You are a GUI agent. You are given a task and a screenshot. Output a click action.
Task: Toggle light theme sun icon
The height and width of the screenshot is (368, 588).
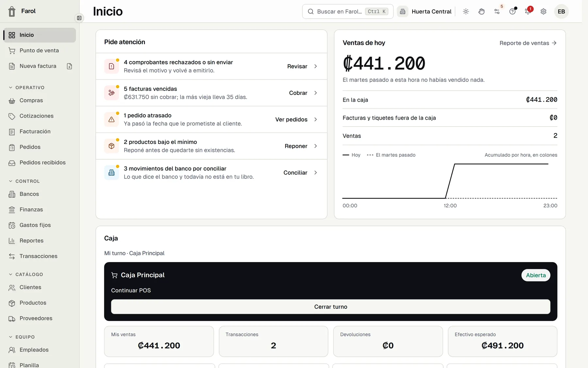coord(466,11)
